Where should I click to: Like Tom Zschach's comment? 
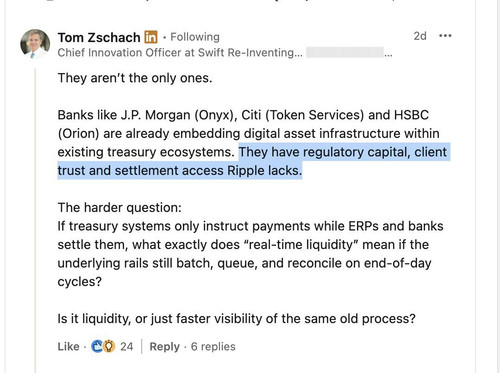pos(68,347)
